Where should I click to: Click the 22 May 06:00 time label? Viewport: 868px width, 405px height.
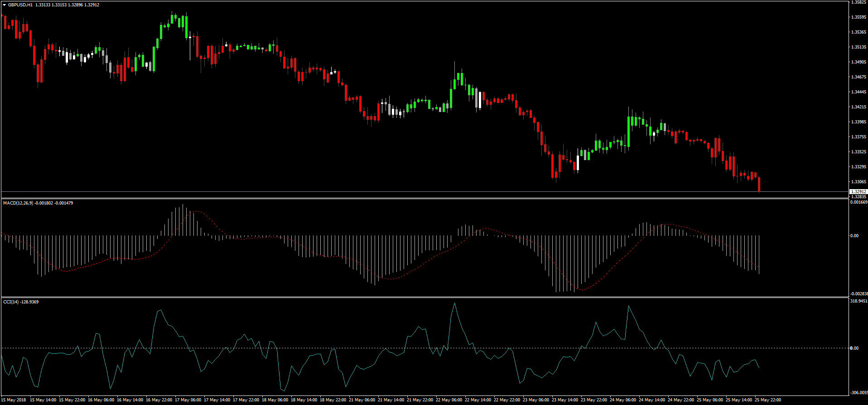click(449, 400)
